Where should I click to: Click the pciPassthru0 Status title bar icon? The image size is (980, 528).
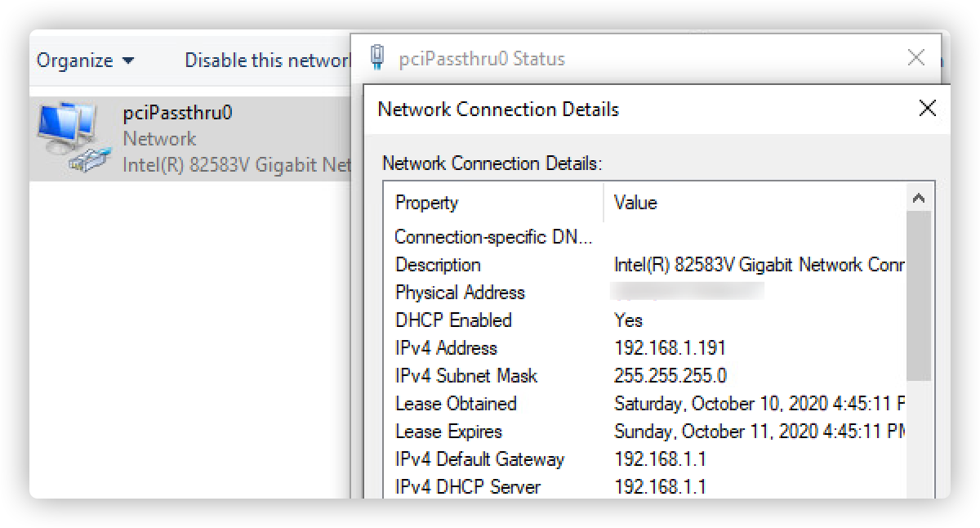click(x=377, y=58)
